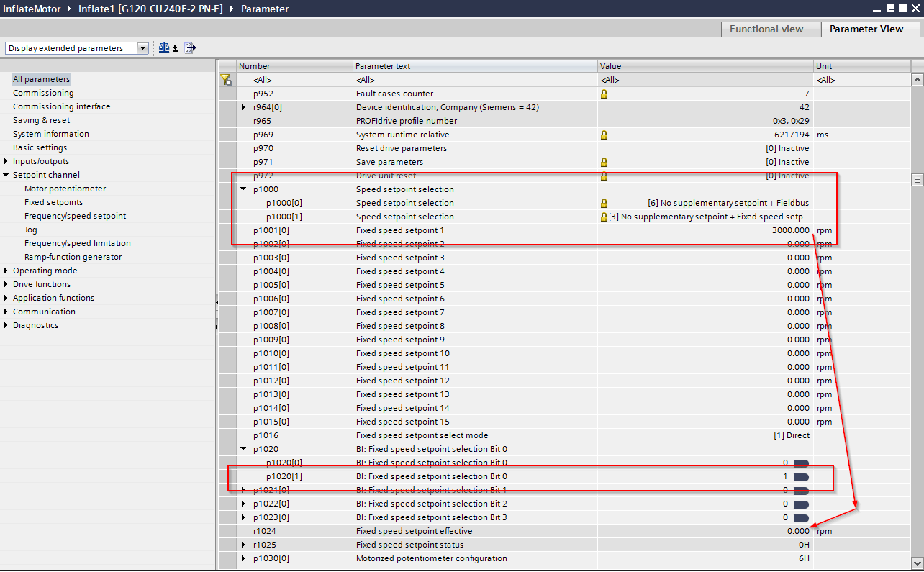Click the yellow filter funnel icon

tap(226, 80)
